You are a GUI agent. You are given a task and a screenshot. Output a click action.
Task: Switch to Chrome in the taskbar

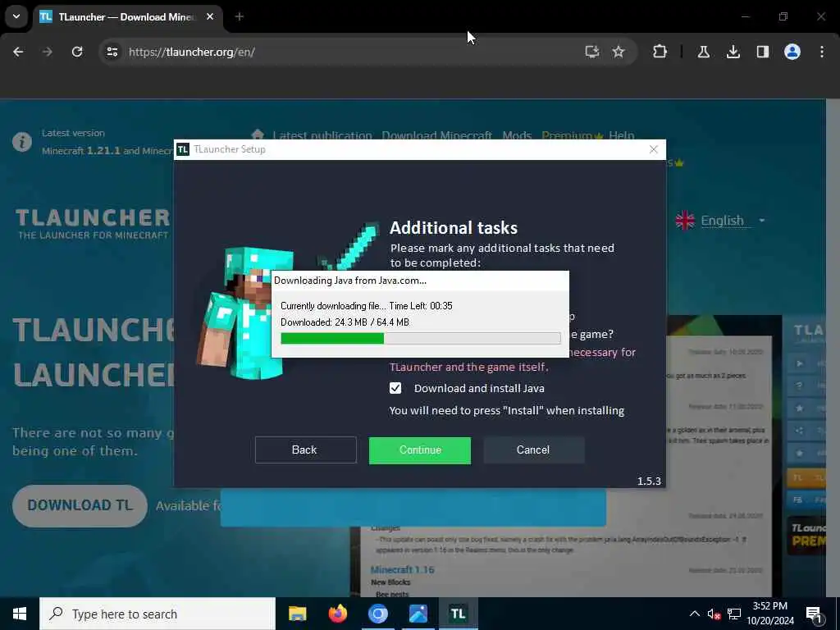pos(377,614)
